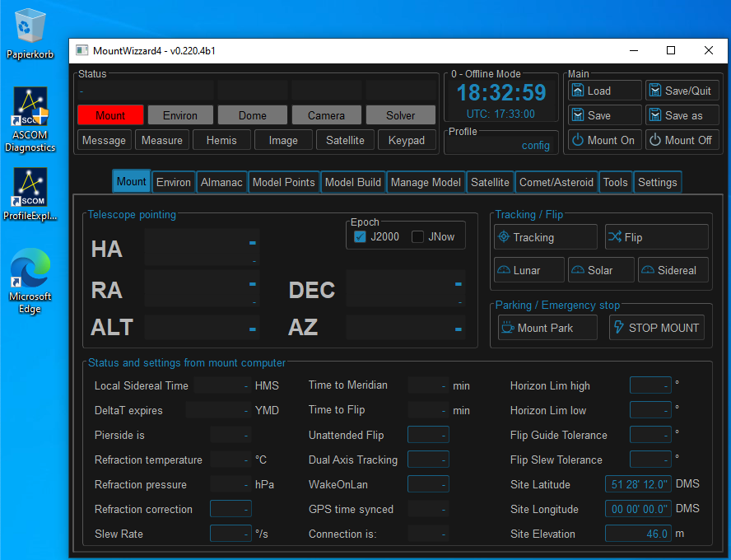The image size is (731, 560).
Task: Click the Dome status button
Action: 252,115
